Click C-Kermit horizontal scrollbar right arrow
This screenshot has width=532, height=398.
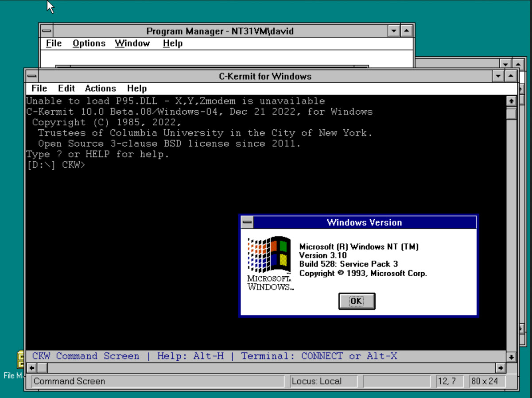501,367
